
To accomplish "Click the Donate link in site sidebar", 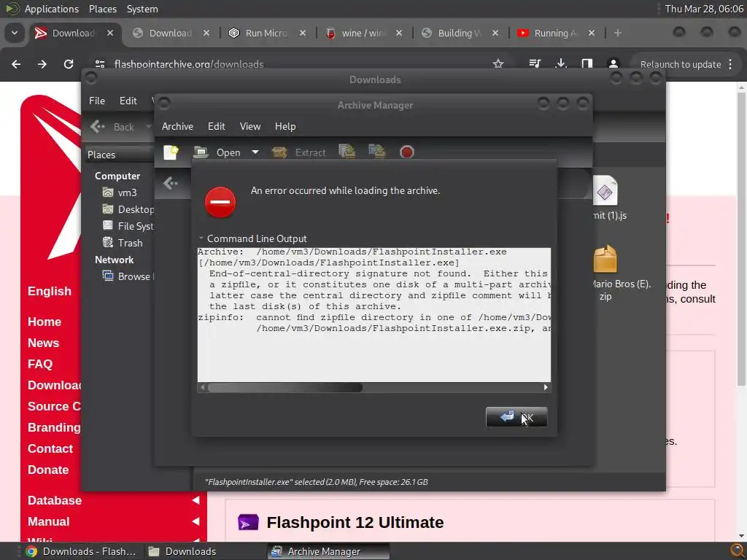I will point(48,470).
